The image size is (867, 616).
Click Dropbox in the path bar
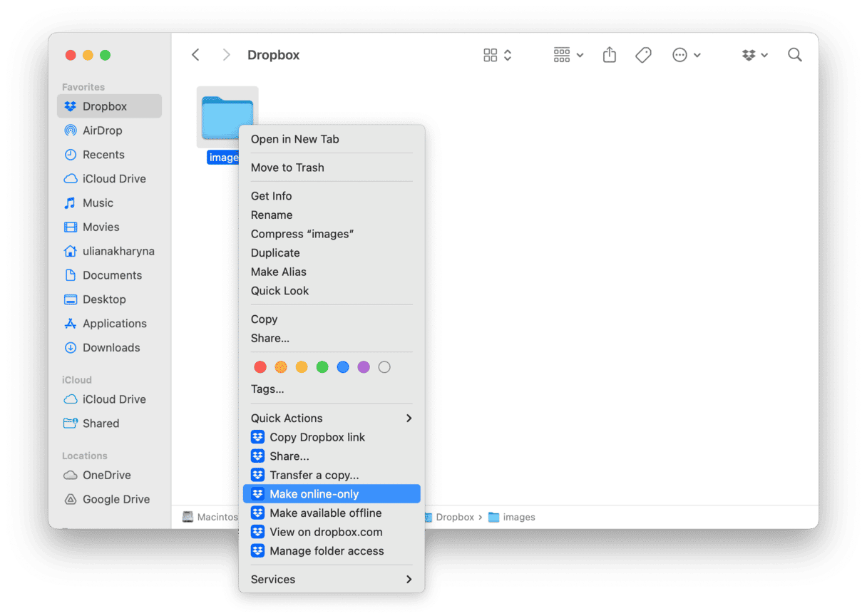click(450, 517)
